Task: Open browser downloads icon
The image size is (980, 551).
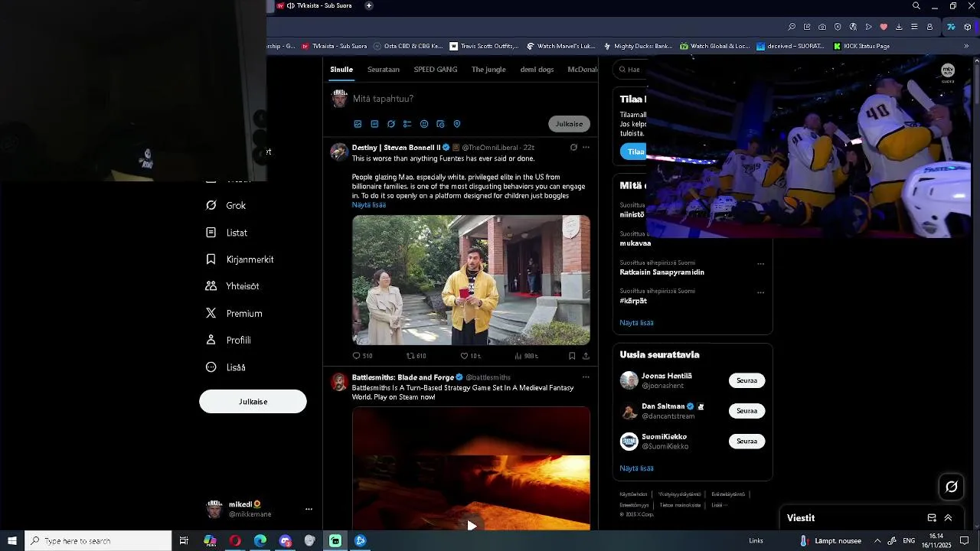Action: click(899, 27)
